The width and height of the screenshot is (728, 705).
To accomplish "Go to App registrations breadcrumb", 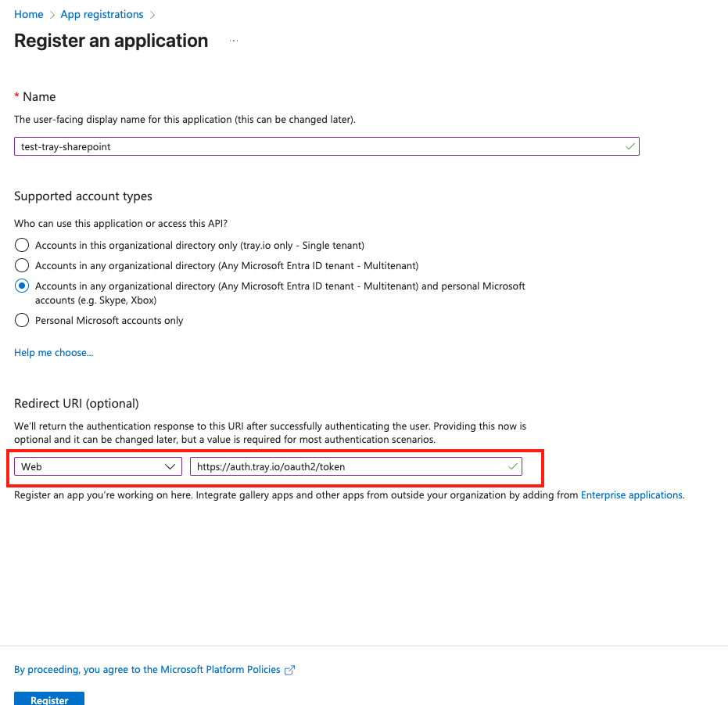I will pyautogui.click(x=101, y=14).
